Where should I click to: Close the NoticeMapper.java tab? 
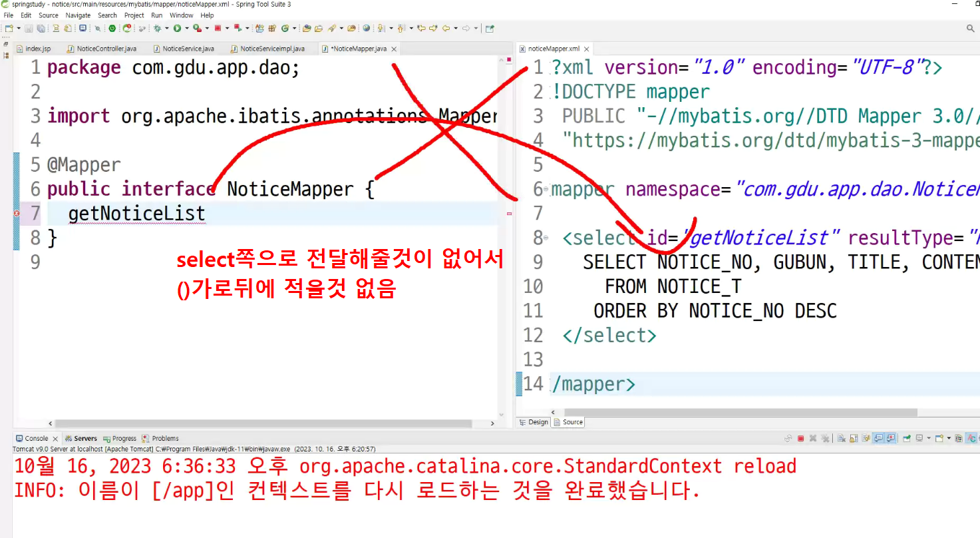click(394, 49)
